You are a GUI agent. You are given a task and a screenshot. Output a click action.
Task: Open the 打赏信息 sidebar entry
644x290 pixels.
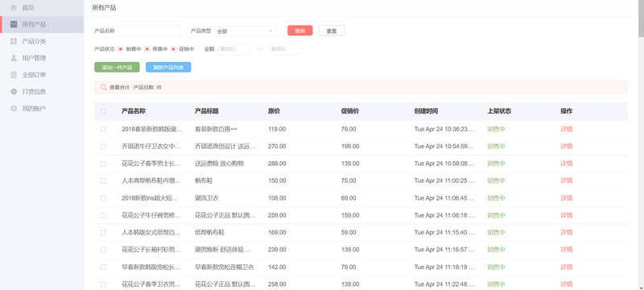click(42, 92)
